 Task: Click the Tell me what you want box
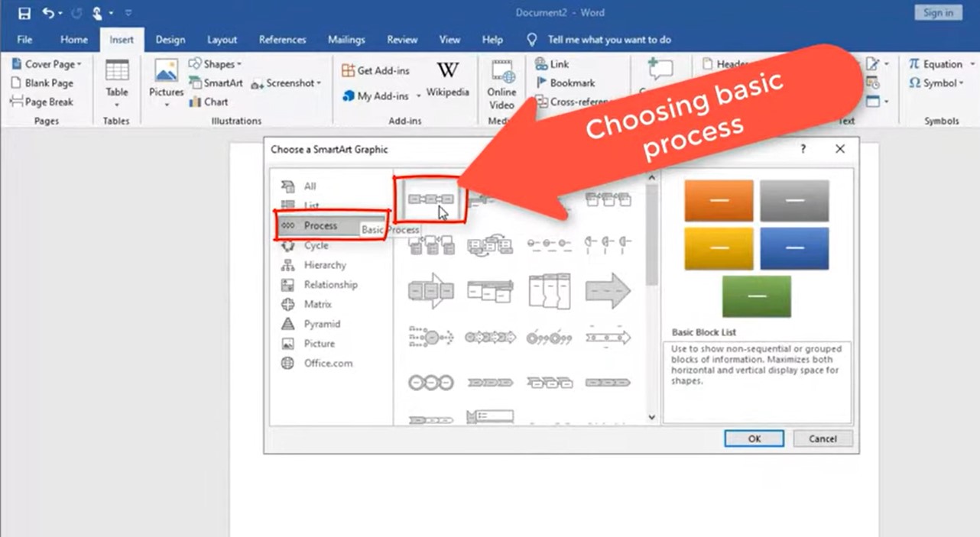pyautogui.click(x=612, y=40)
